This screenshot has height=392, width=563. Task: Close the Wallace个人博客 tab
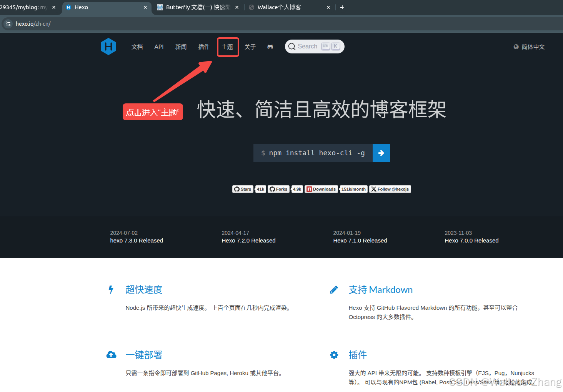click(328, 7)
